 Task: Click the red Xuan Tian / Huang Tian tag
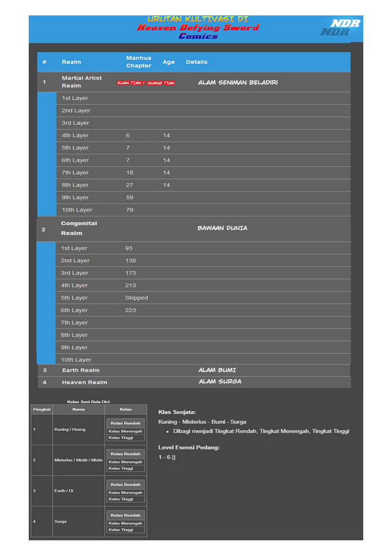click(x=146, y=83)
